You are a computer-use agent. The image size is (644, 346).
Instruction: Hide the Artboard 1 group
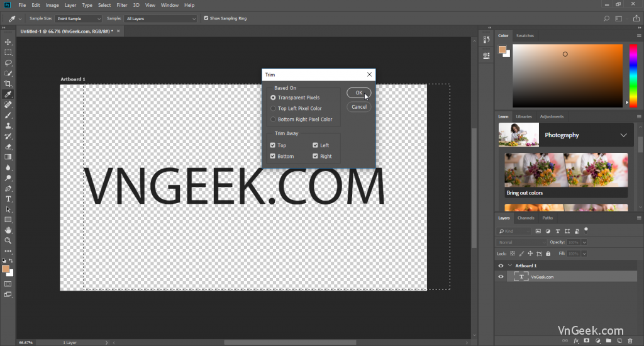(x=501, y=265)
